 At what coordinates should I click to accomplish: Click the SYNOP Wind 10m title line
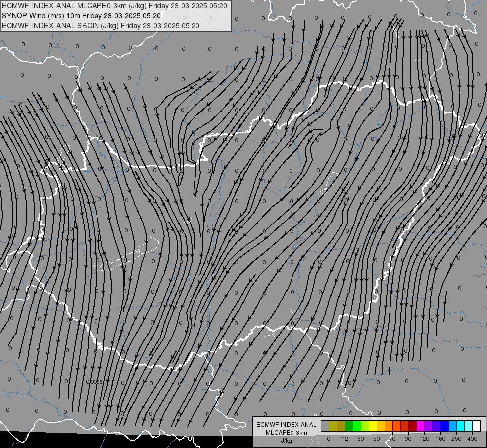[x=82, y=16]
